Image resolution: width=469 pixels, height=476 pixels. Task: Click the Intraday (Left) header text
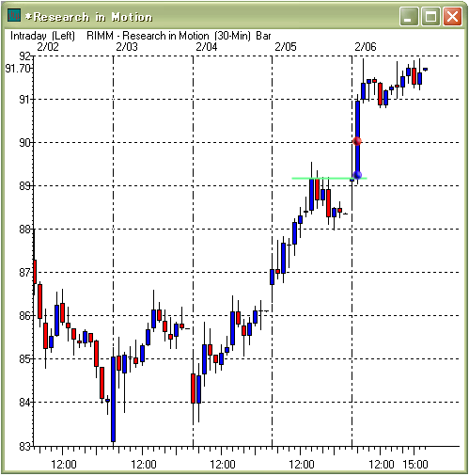(x=42, y=36)
